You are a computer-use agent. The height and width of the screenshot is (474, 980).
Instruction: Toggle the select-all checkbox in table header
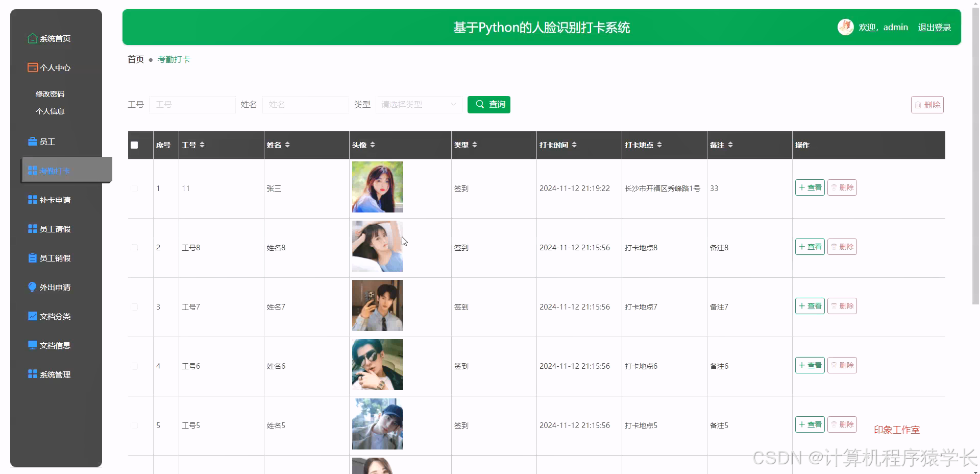coord(134,145)
